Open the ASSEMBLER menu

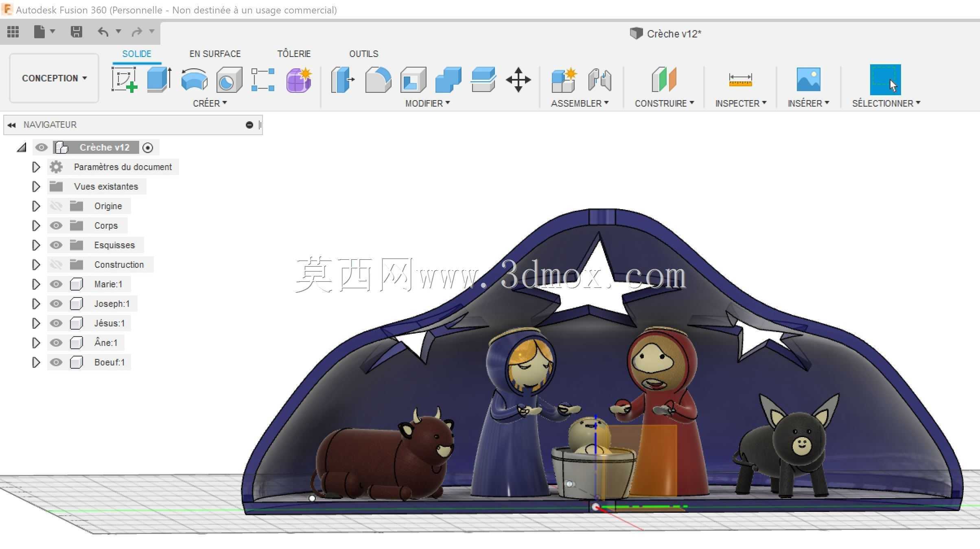click(580, 103)
